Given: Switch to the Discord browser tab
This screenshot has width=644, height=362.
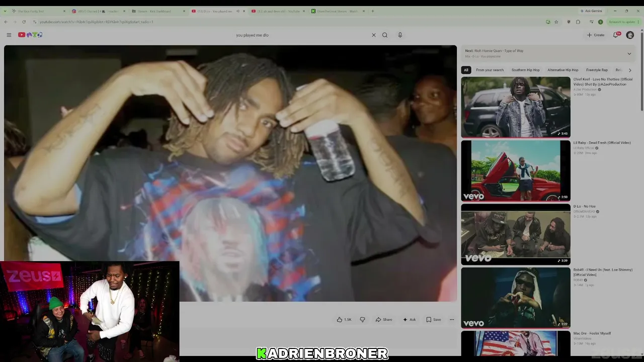Looking at the screenshot, I should (x=98, y=11).
